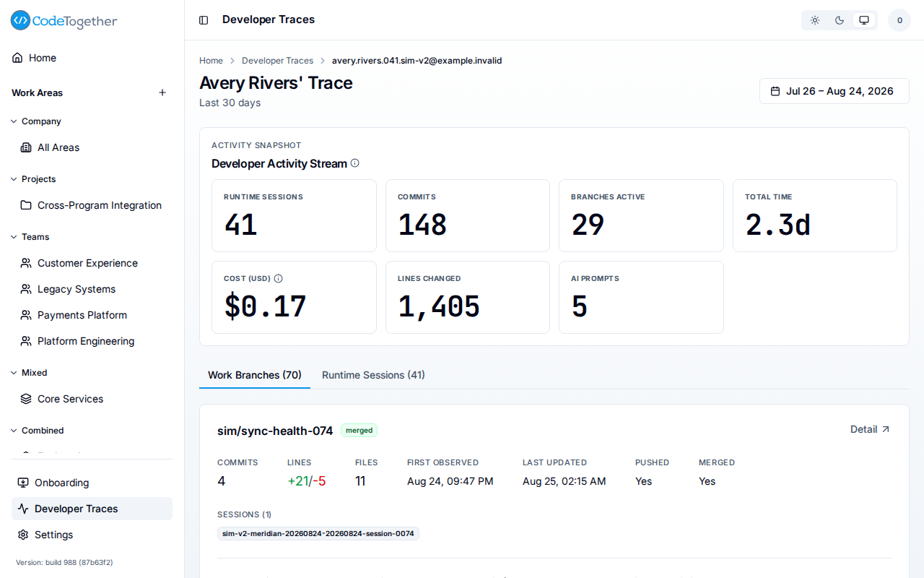Click the Cross-Program Integration folder icon
This screenshot has height=578, width=924.
[26, 205]
